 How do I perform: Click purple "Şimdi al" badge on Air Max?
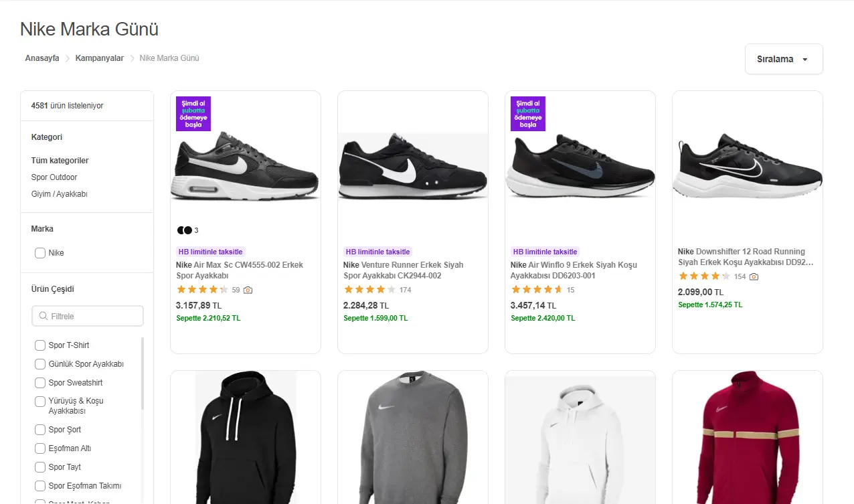pyautogui.click(x=193, y=114)
